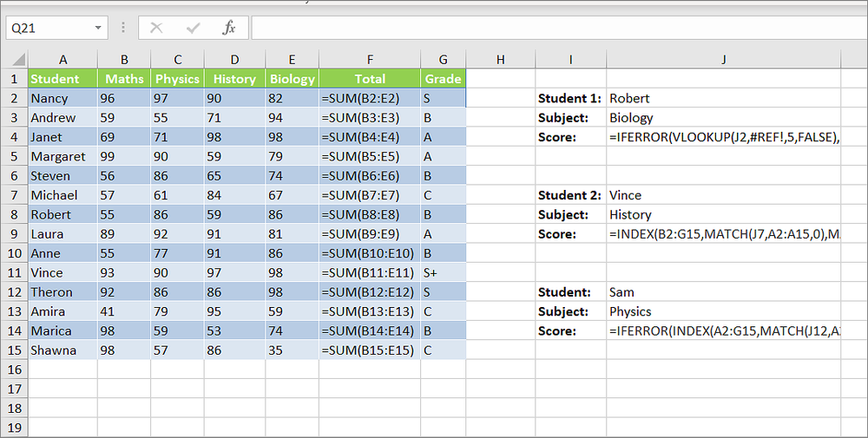
Task: Click the Enter checkmark formula bar icon
Action: (x=193, y=28)
